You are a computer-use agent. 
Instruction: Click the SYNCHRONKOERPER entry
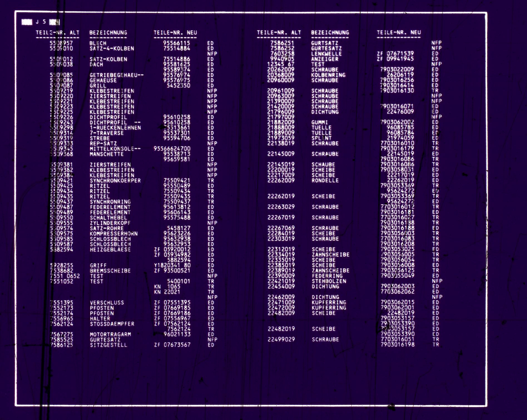(x=115, y=181)
